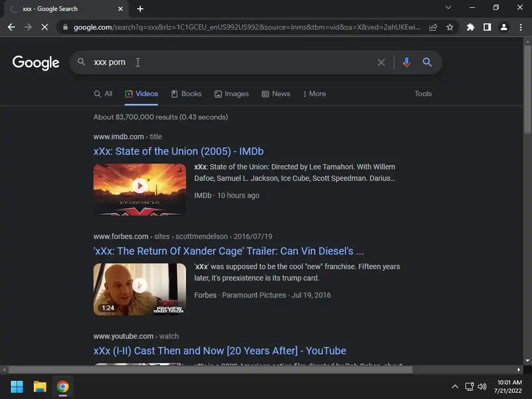The height and width of the screenshot is (399, 532).
Task: Click the scroll right arrow
Action: tap(519, 369)
